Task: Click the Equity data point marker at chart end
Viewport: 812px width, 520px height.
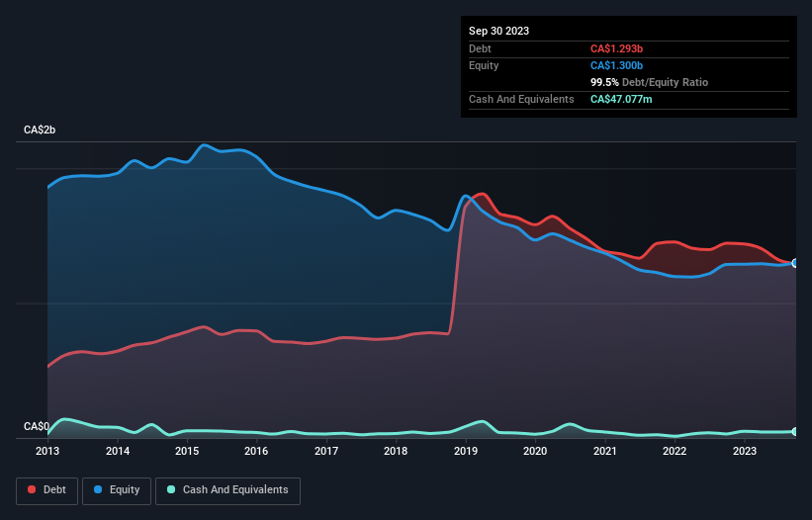Action: 795,263
